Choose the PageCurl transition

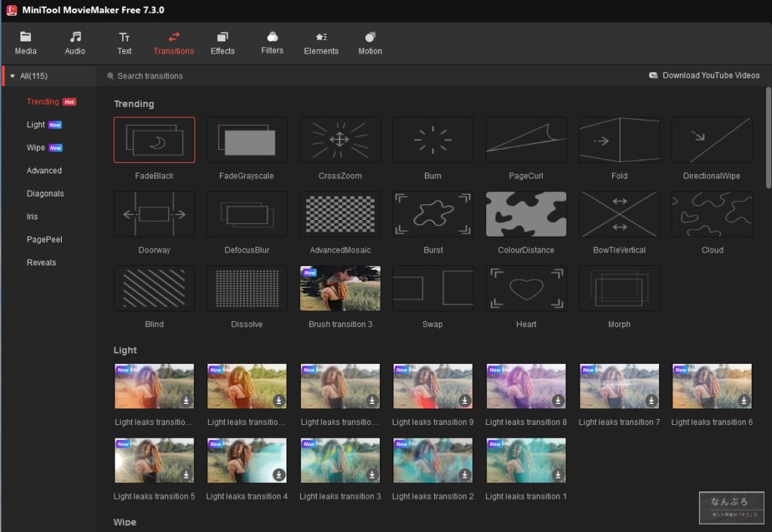526,140
